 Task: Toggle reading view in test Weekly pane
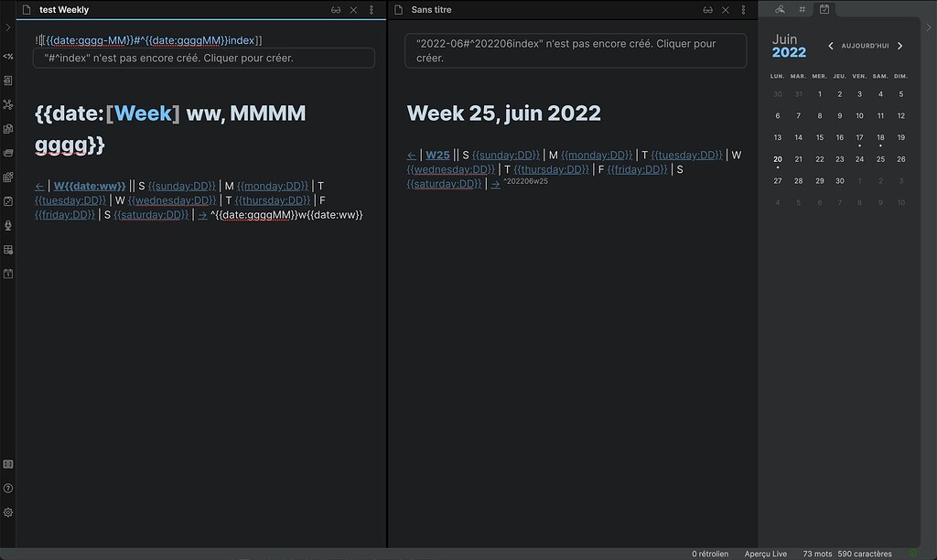pos(336,10)
